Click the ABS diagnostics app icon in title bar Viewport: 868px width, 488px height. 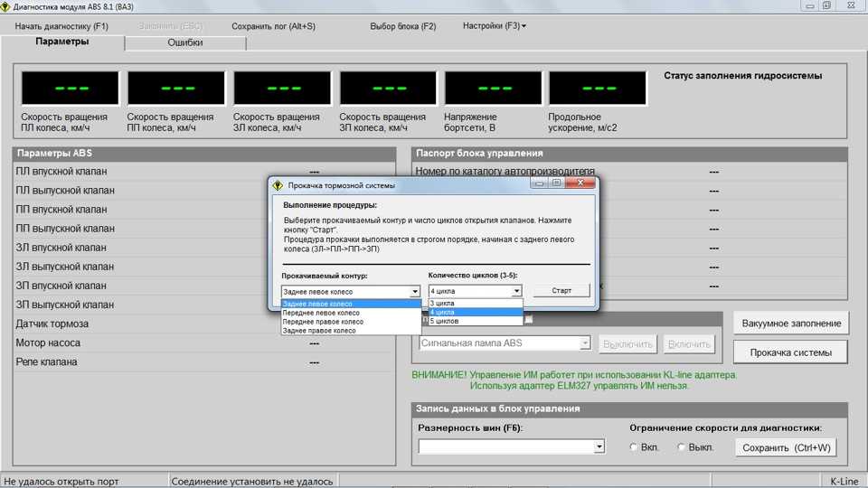6,5
